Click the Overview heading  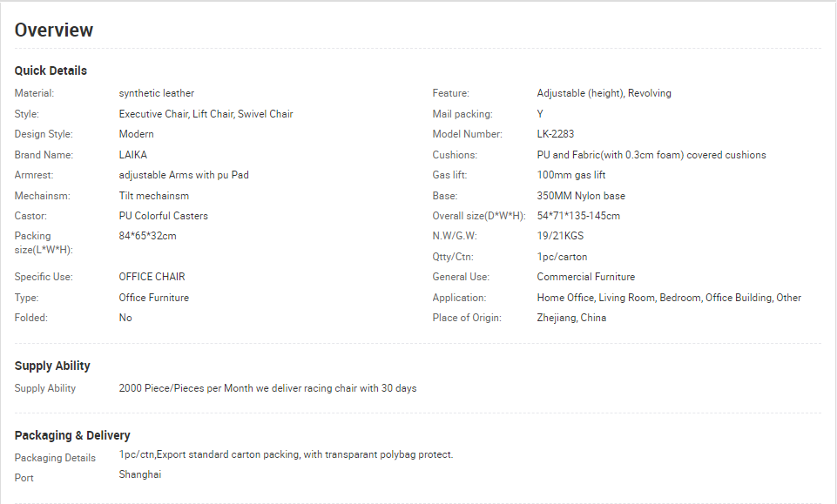pos(53,30)
